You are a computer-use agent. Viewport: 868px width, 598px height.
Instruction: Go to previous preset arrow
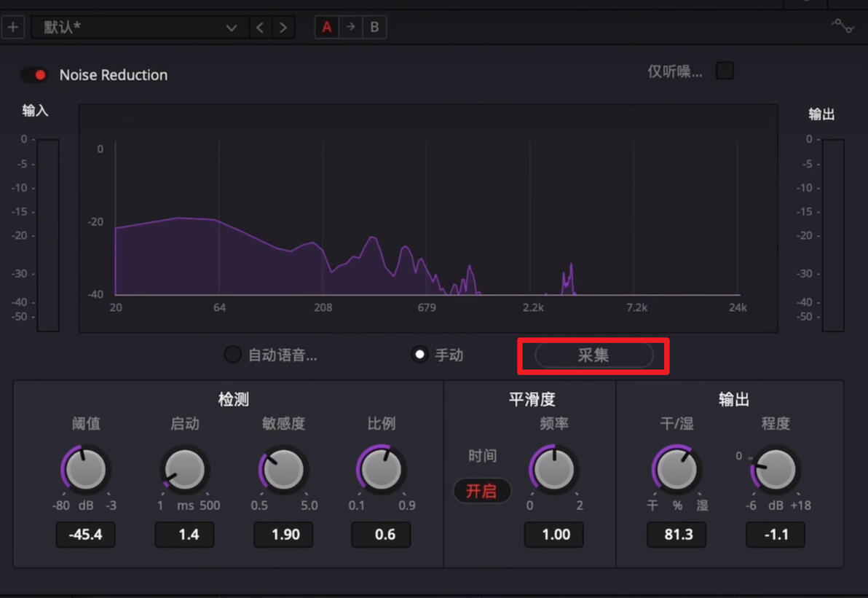pyautogui.click(x=260, y=27)
